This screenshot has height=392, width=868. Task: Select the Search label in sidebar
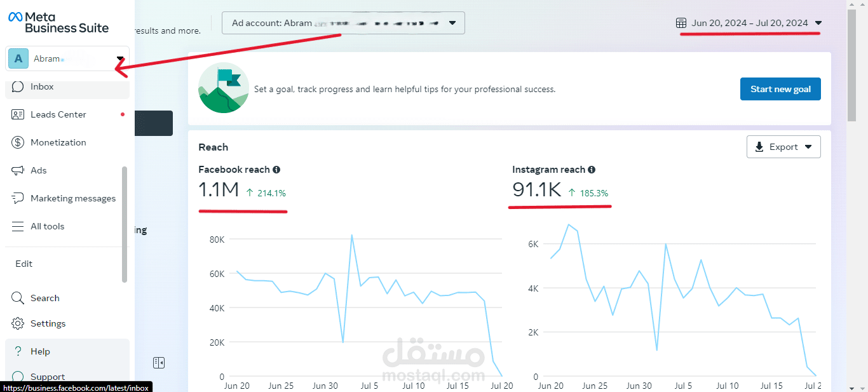(x=45, y=298)
